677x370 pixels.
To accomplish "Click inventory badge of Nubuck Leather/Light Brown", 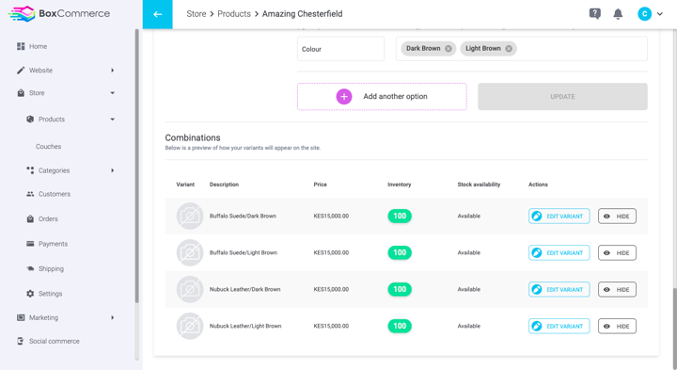I will (399, 326).
